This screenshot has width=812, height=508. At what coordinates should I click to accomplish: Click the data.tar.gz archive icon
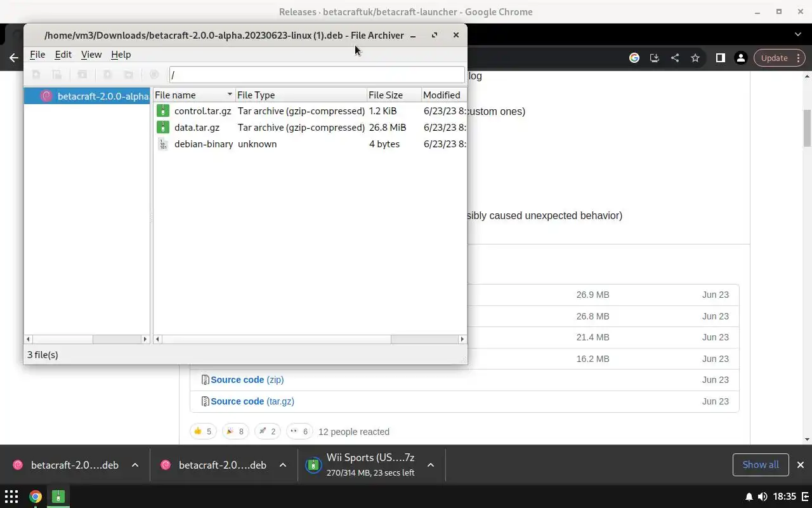pyautogui.click(x=163, y=128)
